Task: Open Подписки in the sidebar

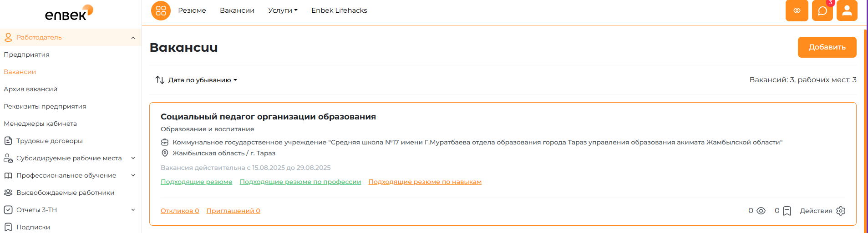Action: [x=33, y=227]
